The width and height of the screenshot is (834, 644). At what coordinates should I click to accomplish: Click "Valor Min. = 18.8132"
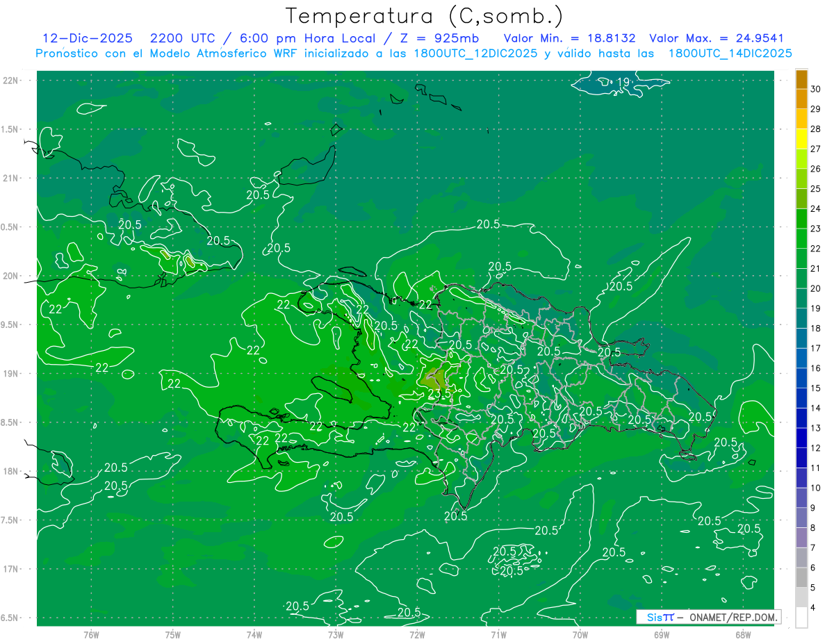pyautogui.click(x=569, y=38)
